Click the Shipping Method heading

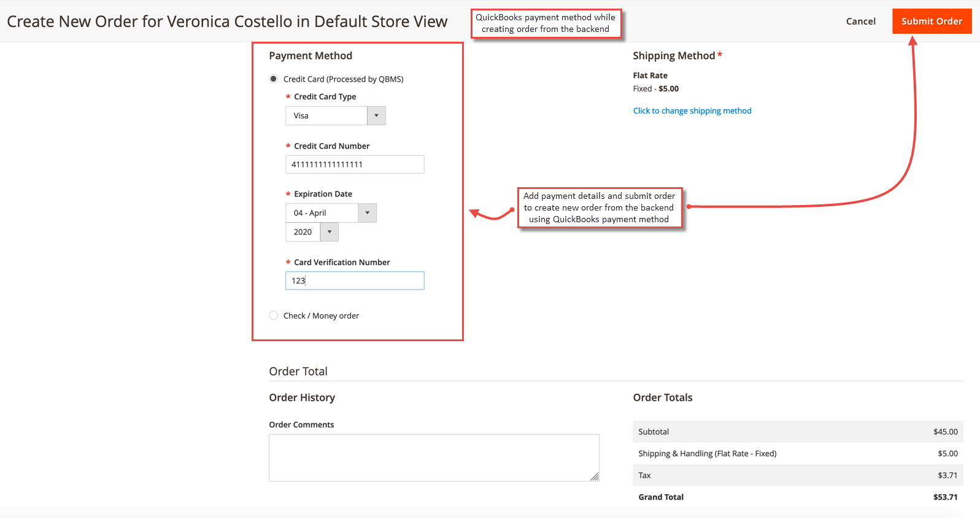tap(674, 55)
